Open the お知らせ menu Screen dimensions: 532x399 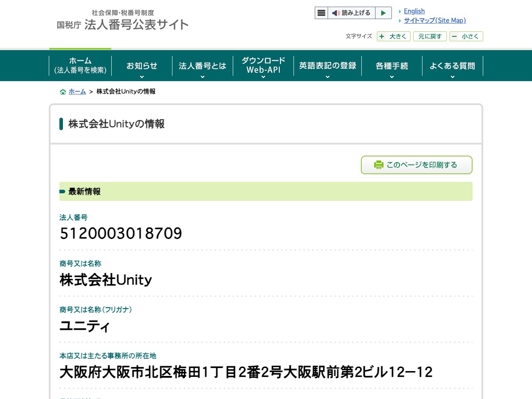tap(142, 66)
